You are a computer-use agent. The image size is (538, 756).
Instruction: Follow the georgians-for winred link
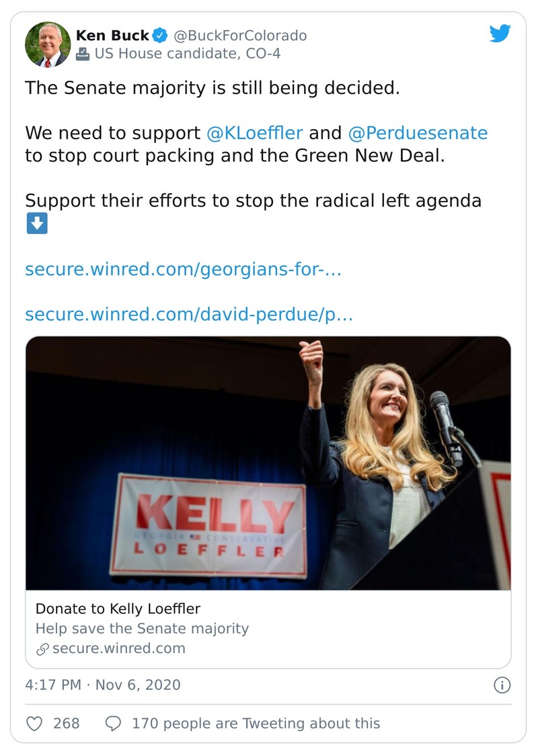[x=184, y=270]
